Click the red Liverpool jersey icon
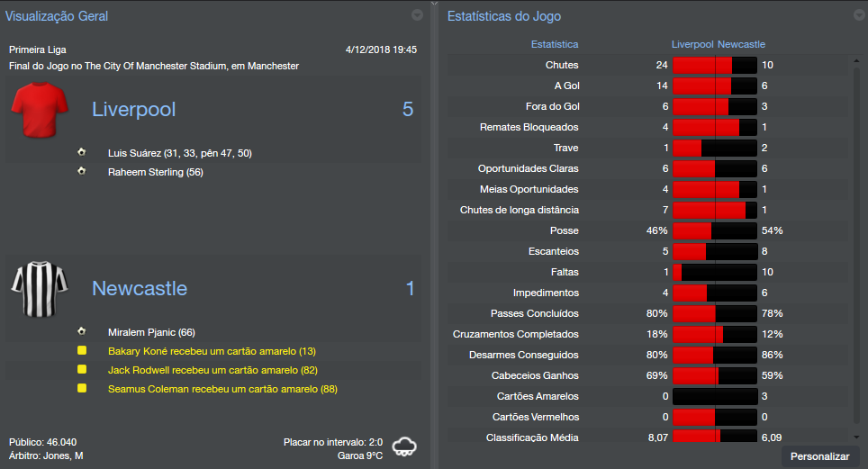The height and width of the screenshot is (469, 868). (41, 110)
